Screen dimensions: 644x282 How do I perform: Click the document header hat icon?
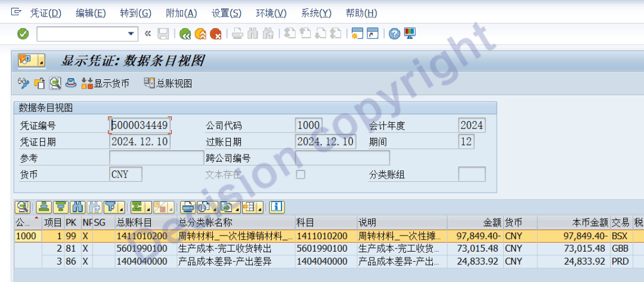click(70, 83)
